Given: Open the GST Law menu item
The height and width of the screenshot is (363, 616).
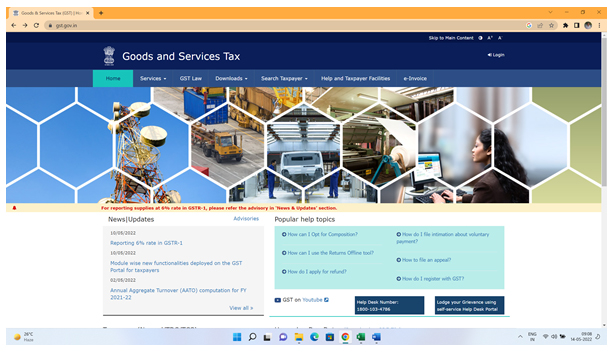Looking at the screenshot, I should pyautogui.click(x=191, y=79).
